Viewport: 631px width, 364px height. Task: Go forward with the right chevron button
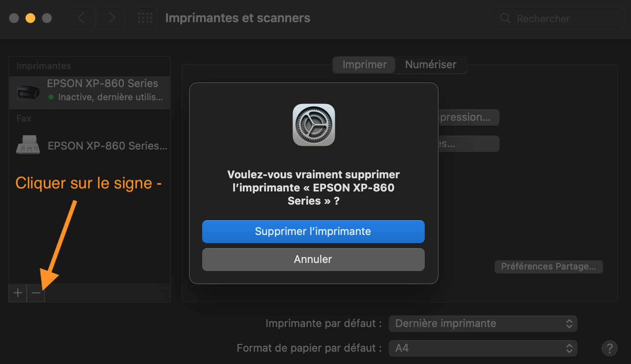tap(111, 18)
